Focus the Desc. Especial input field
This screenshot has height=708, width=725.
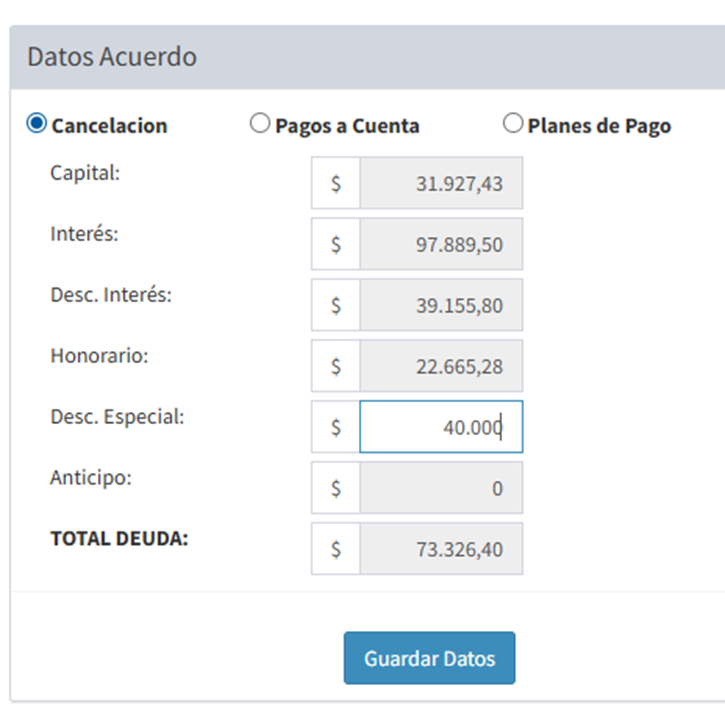(440, 427)
